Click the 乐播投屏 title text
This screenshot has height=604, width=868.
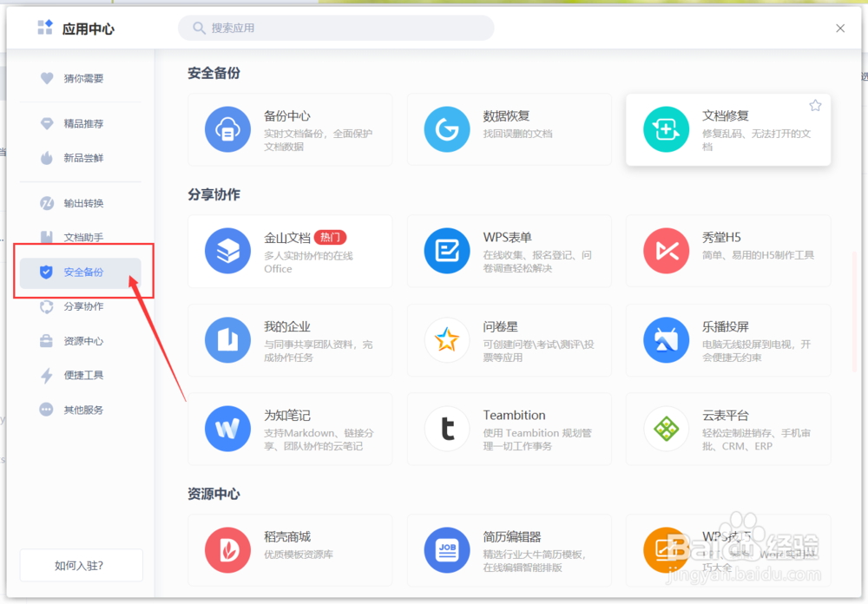(x=725, y=327)
